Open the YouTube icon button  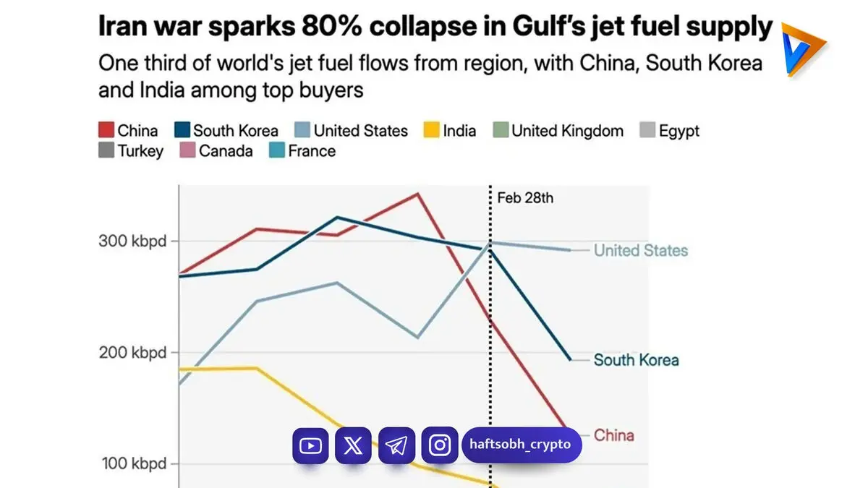tap(311, 445)
